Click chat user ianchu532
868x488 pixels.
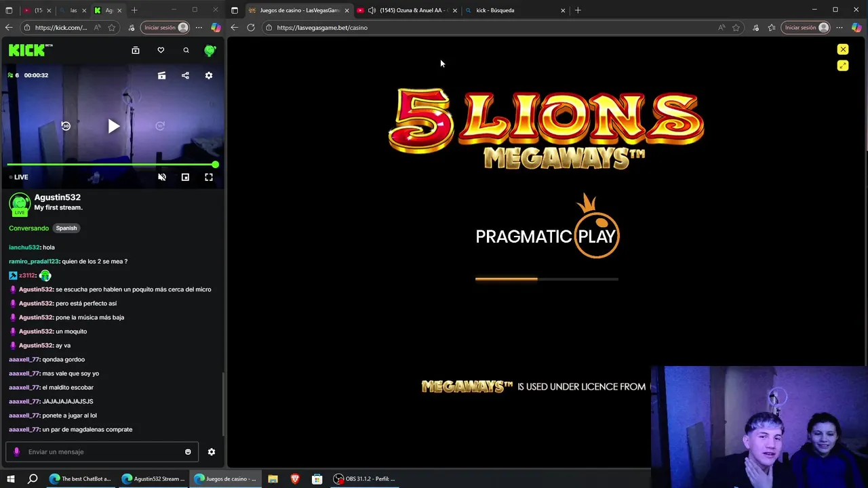tap(24, 247)
